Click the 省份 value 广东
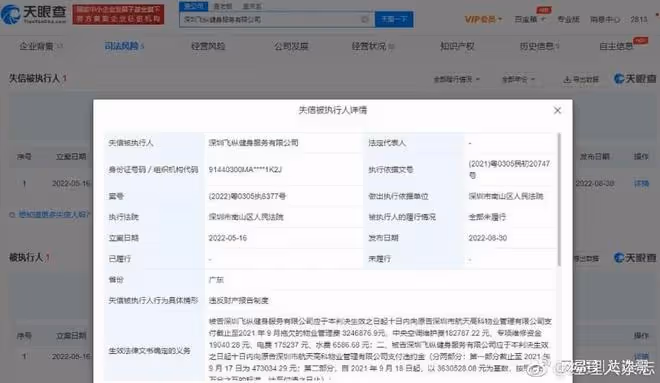 click(216, 279)
